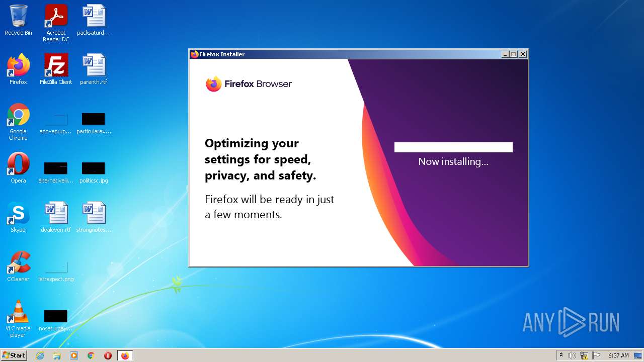Image resolution: width=644 pixels, height=362 pixels.
Task: Show hidden system tray icons
Action: click(561, 355)
